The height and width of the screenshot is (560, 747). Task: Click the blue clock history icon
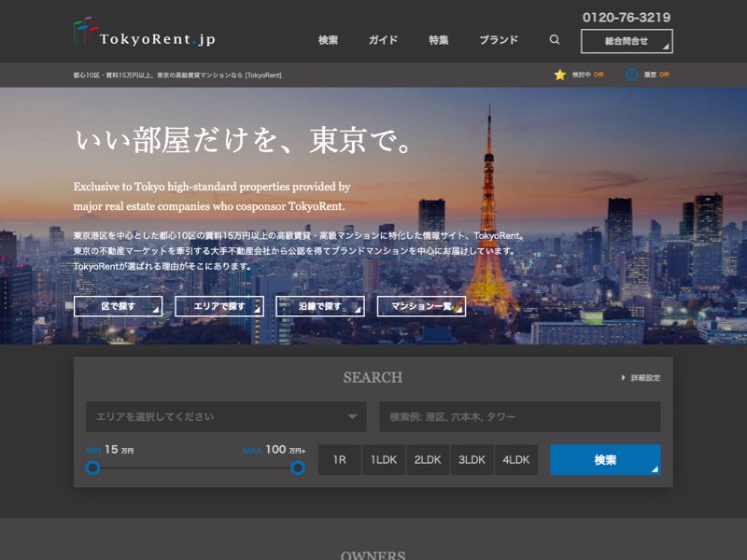tap(632, 75)
